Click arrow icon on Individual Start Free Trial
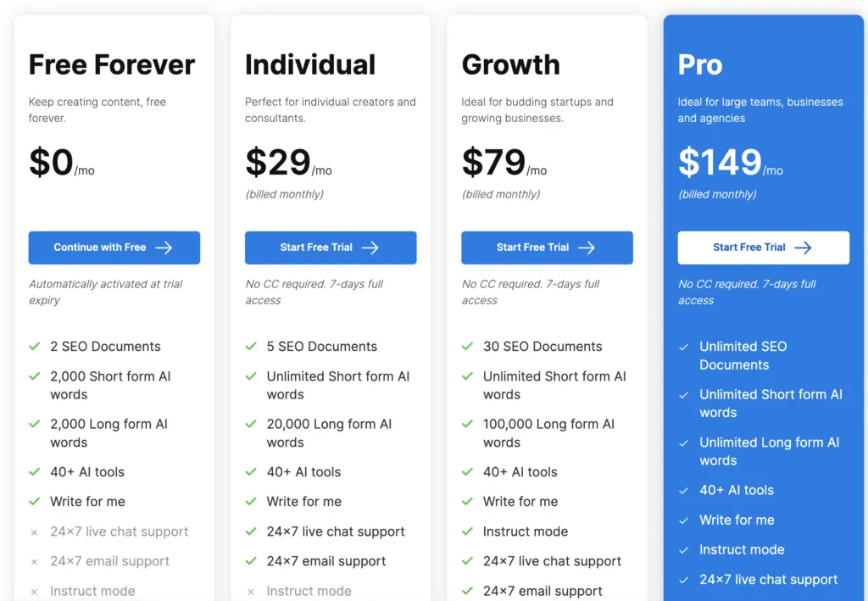This screenshot has width=868, height=601. pyautogui.click(x=370, y=248)
